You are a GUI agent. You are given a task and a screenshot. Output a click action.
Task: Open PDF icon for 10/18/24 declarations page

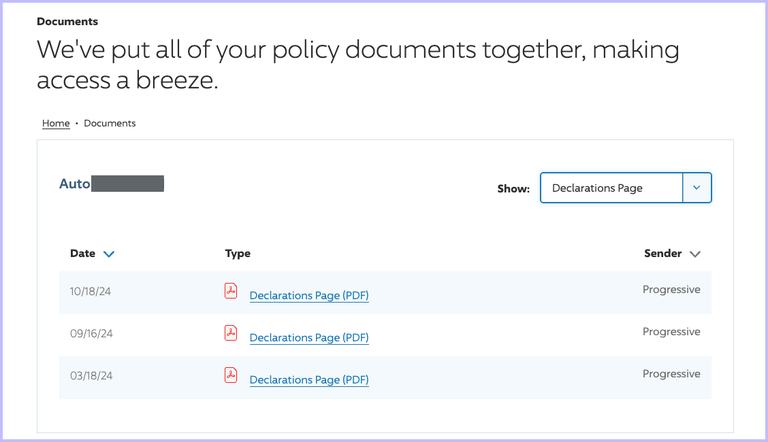point(231,291)
